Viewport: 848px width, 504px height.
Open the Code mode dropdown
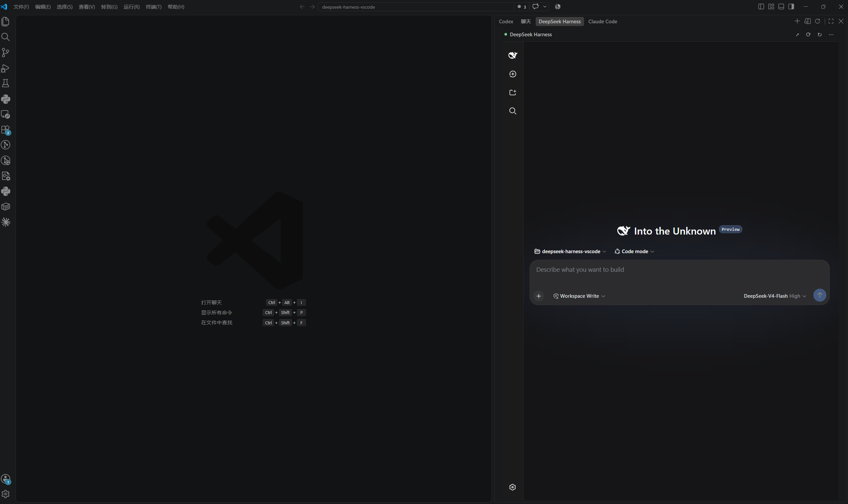point(634,251)
